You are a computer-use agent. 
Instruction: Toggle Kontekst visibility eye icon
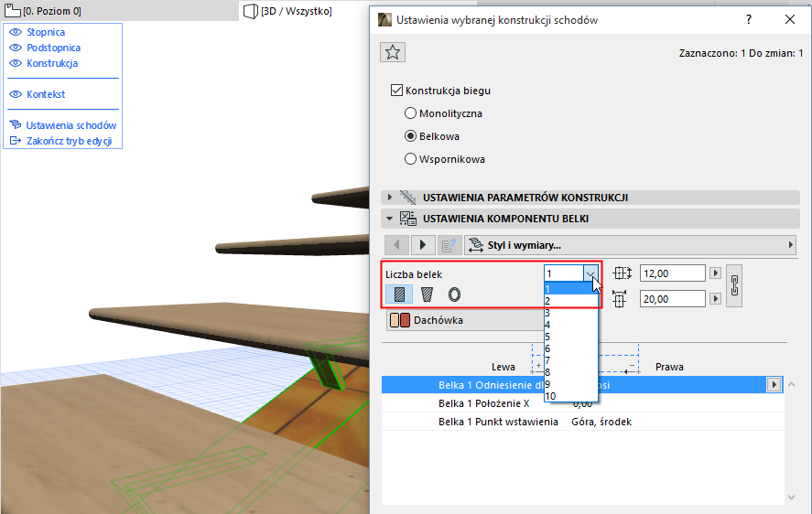(16, 94)
